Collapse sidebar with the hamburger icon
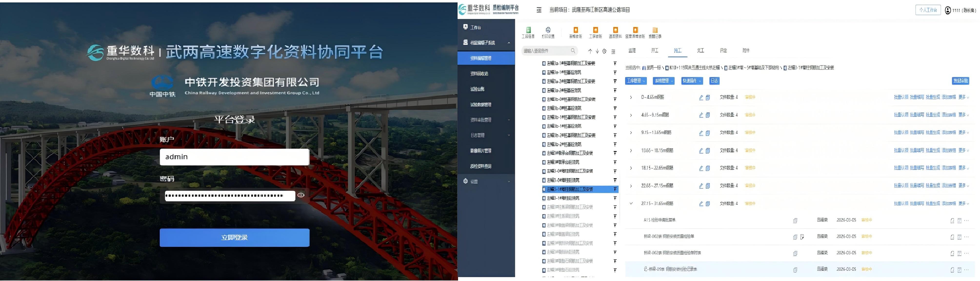Screen dimensions: 980x281 tap(539, 10)
